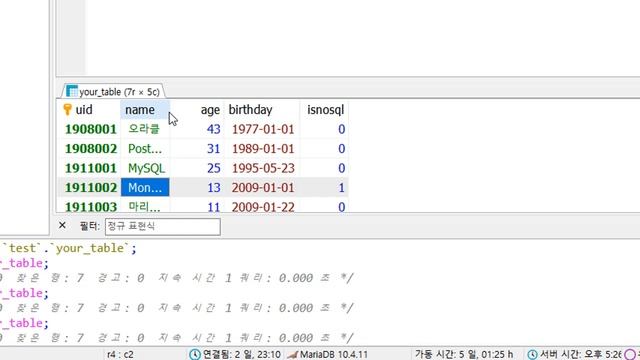Sort by the isnosql column header

pos(324,109)
